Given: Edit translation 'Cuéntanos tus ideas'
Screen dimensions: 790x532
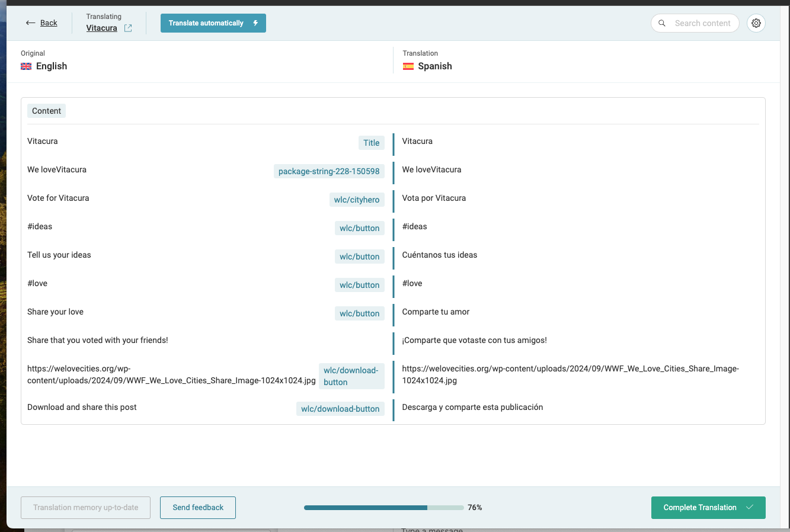Looking at the screenshot, I should tap(440, 255).
